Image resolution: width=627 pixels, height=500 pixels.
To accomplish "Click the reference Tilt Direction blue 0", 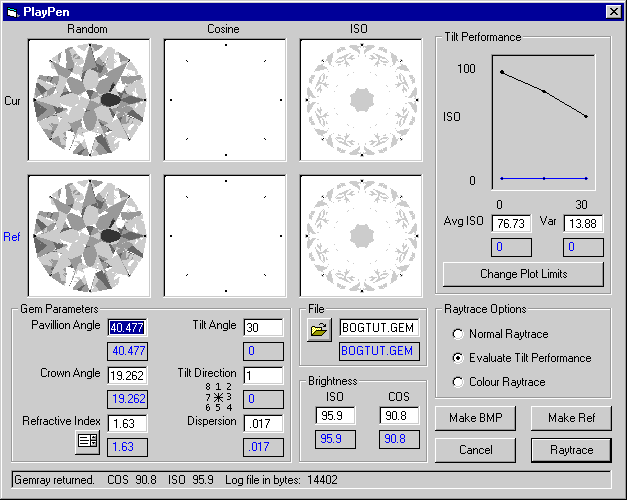I will 264,399.
